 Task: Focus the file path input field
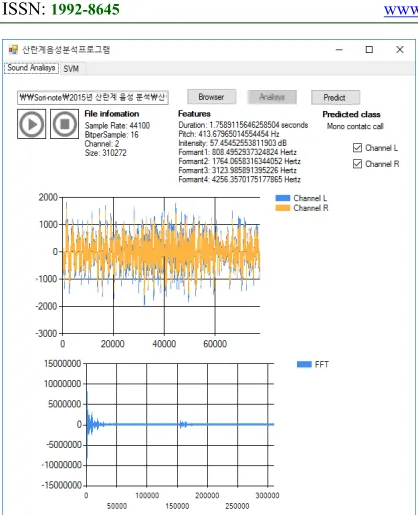tap(93, 98)
